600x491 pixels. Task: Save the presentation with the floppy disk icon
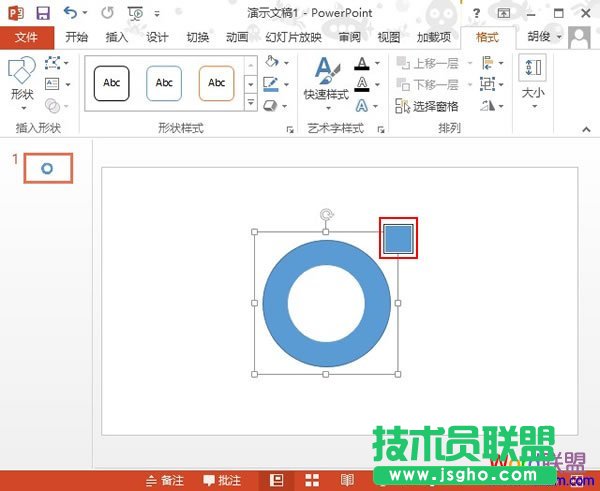(43, 13)
